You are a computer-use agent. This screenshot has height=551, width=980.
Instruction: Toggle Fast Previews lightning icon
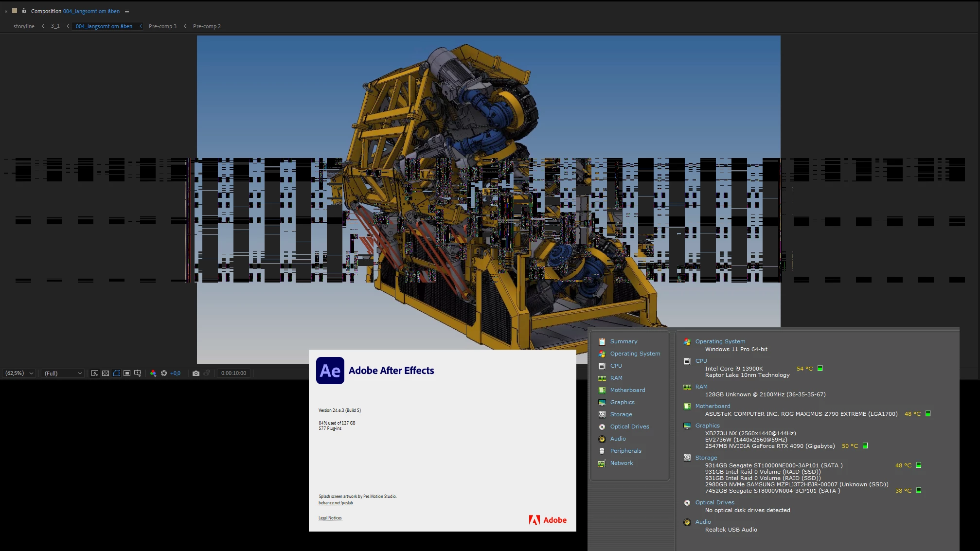(95, 373)
